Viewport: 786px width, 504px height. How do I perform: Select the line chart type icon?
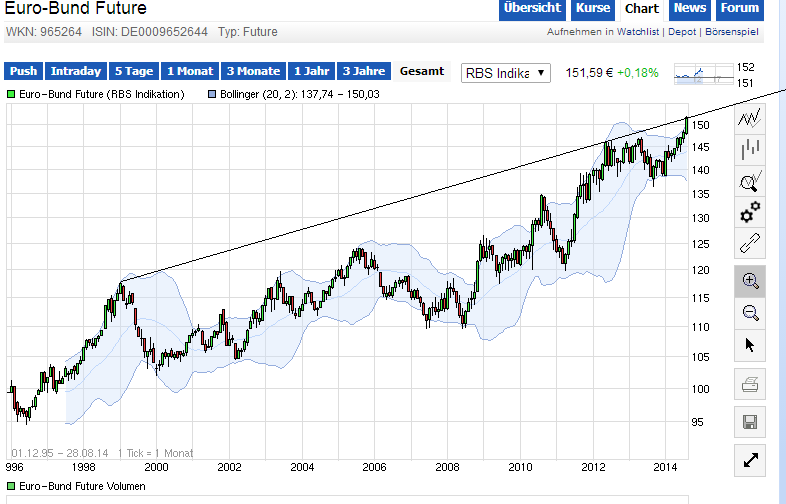coord(750,120)
